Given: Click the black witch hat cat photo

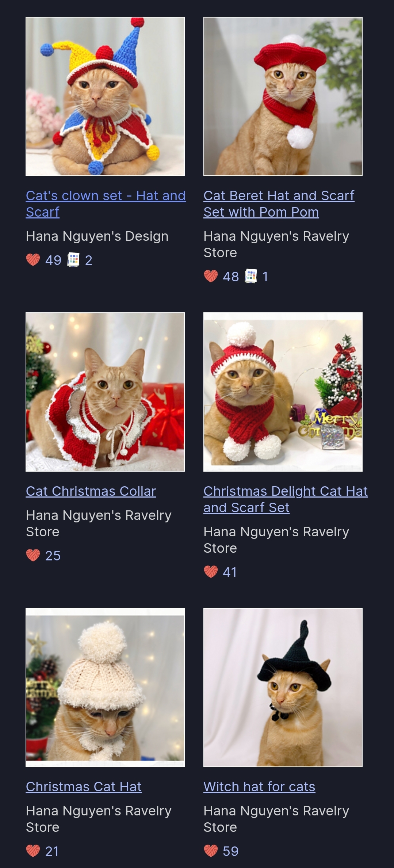Looking at the screenshot, I should click(x=283, y=688).
